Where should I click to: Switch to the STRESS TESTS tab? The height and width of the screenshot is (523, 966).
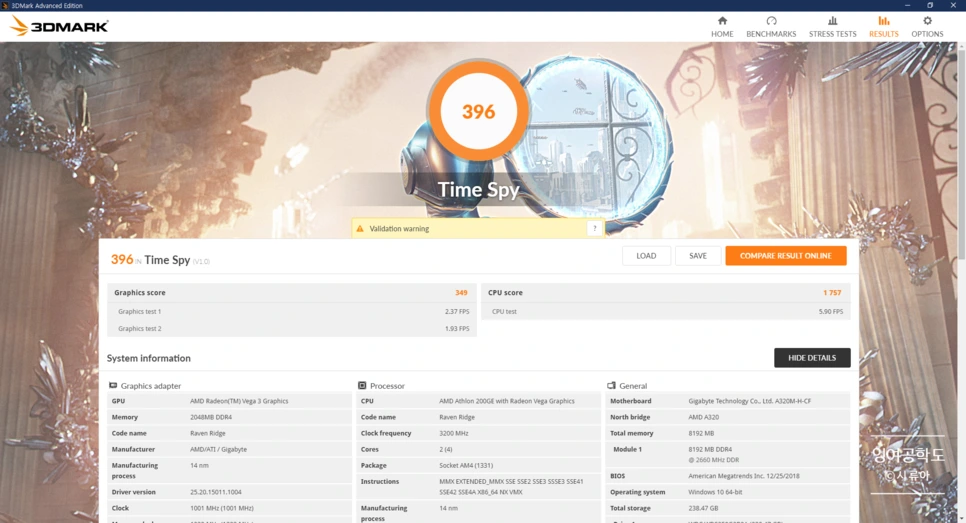click(832, 26)
